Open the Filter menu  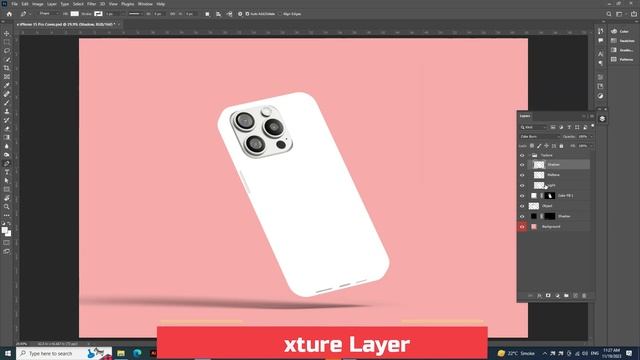[91, 4]
